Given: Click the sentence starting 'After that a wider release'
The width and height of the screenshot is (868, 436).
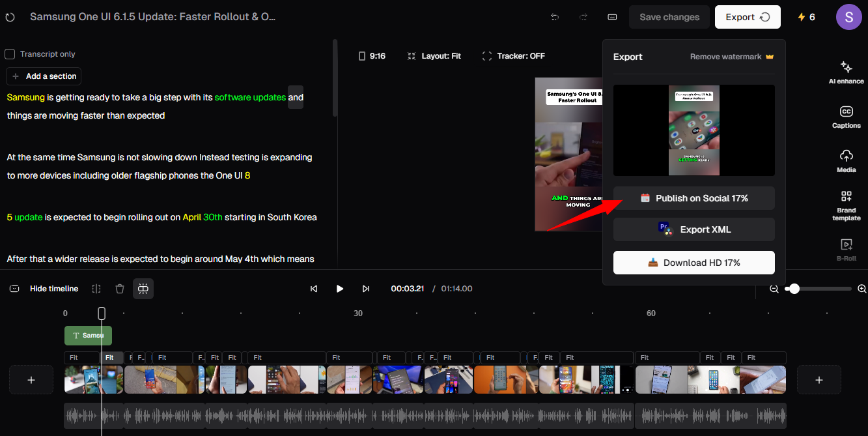Looking at the screenshot, I should coord(160,259).
